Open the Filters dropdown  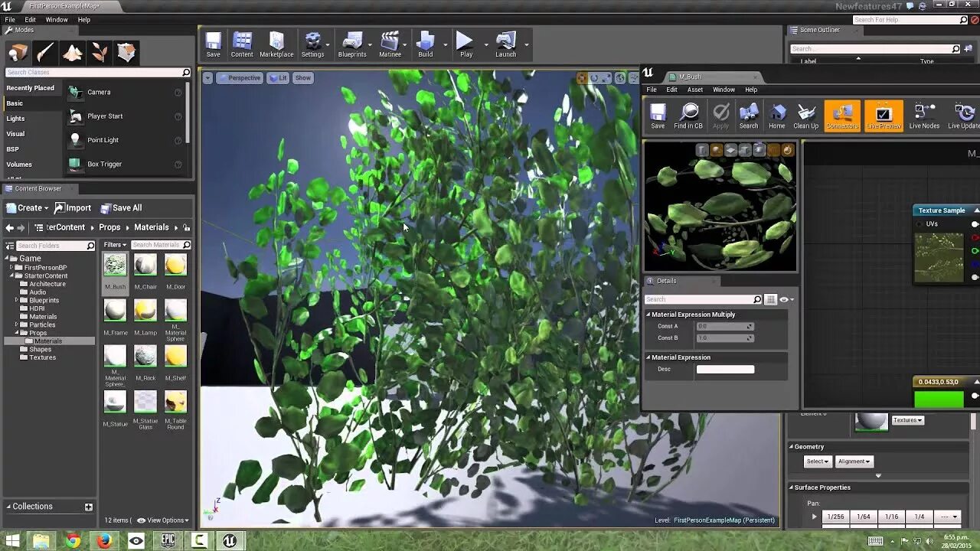pos(115,245)
